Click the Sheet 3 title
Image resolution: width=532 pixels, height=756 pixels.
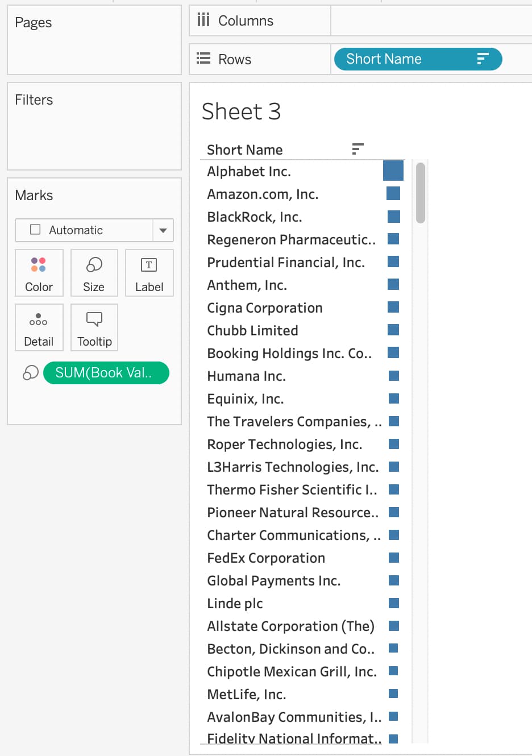point(242,111)
